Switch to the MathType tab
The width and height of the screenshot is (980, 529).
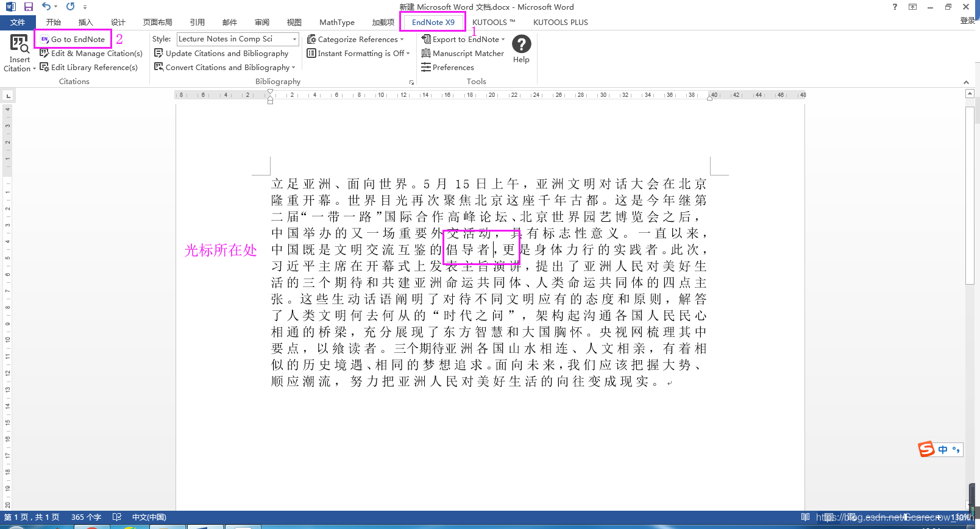click(337, 23)
